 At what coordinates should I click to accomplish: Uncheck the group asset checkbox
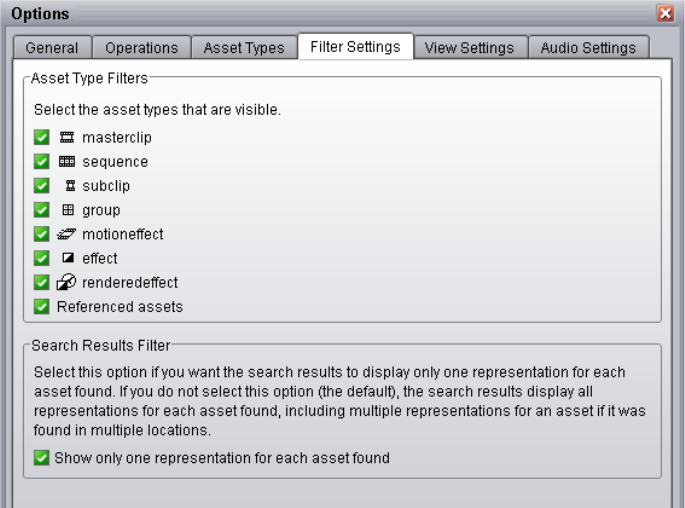point(41,210)
